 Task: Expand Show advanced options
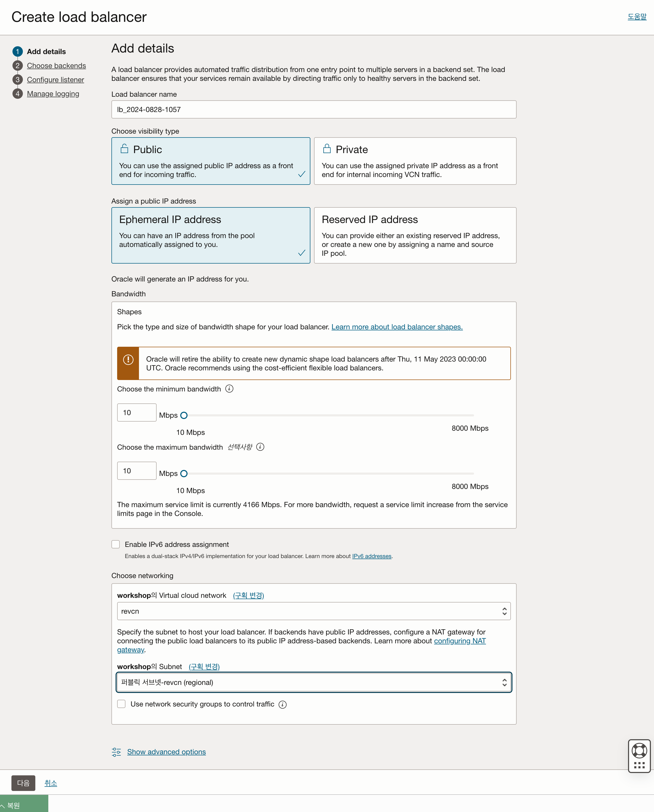[166, 752]
